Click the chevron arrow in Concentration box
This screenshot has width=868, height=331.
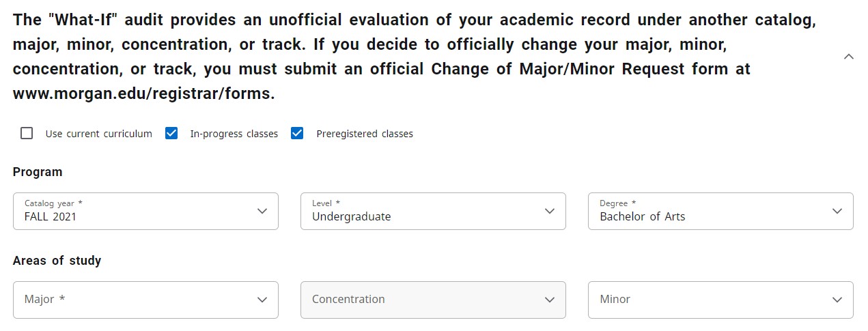pyautogui.click(x=550, y=300)
